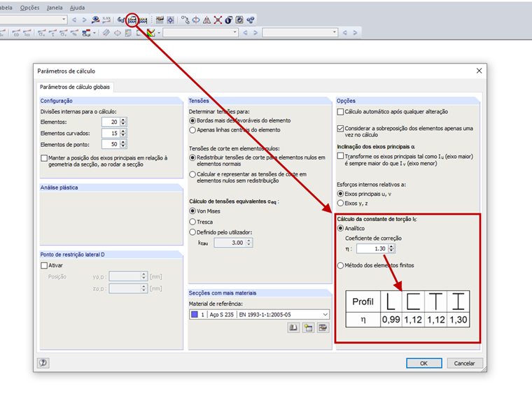532x417 pixels.
Task: Click the blue hatched section toolbar icon
Action: [x=106, y=33]
